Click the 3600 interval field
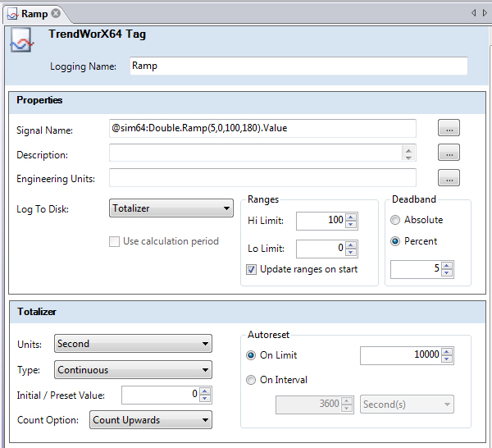The width and height of the screenshot is (492, 448). pyautogui.click(x=308, y=405)
